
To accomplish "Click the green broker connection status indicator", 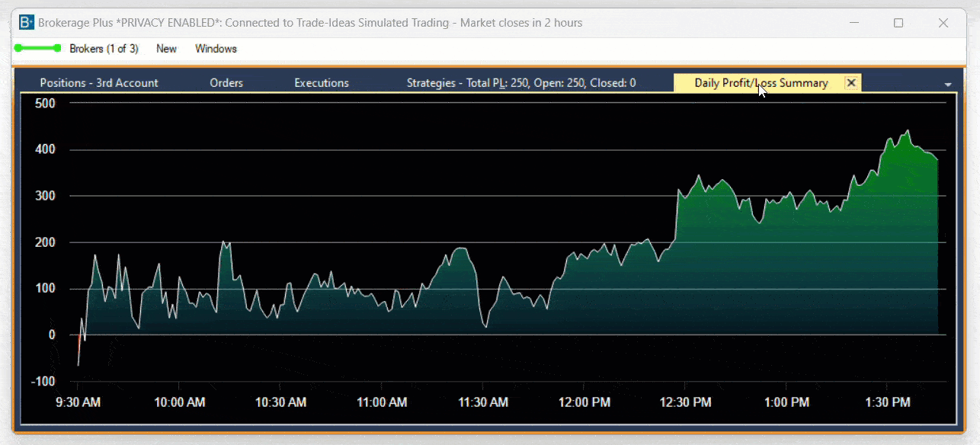I will 37,48.
